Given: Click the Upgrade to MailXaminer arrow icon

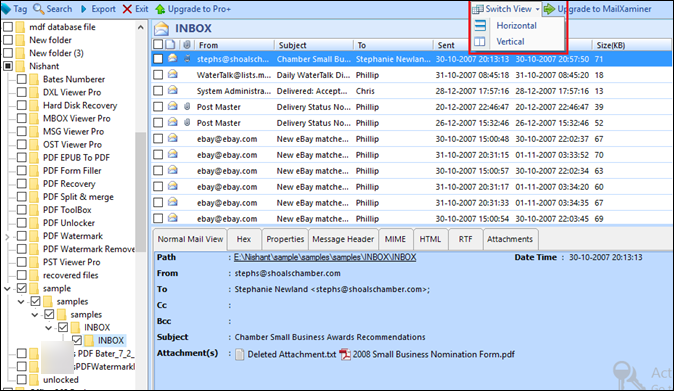Looking at the screenshot, I should 549,9.
